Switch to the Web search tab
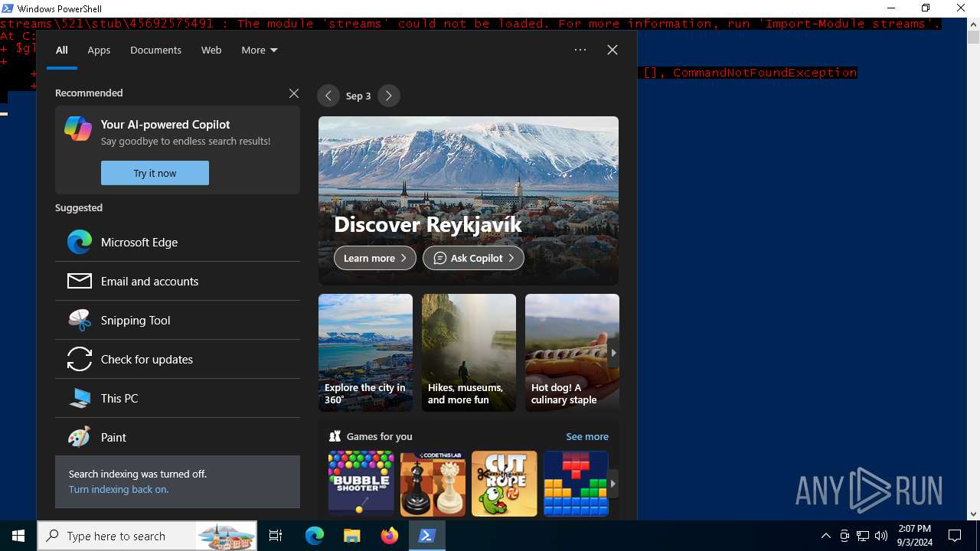 tap(211, 50)
